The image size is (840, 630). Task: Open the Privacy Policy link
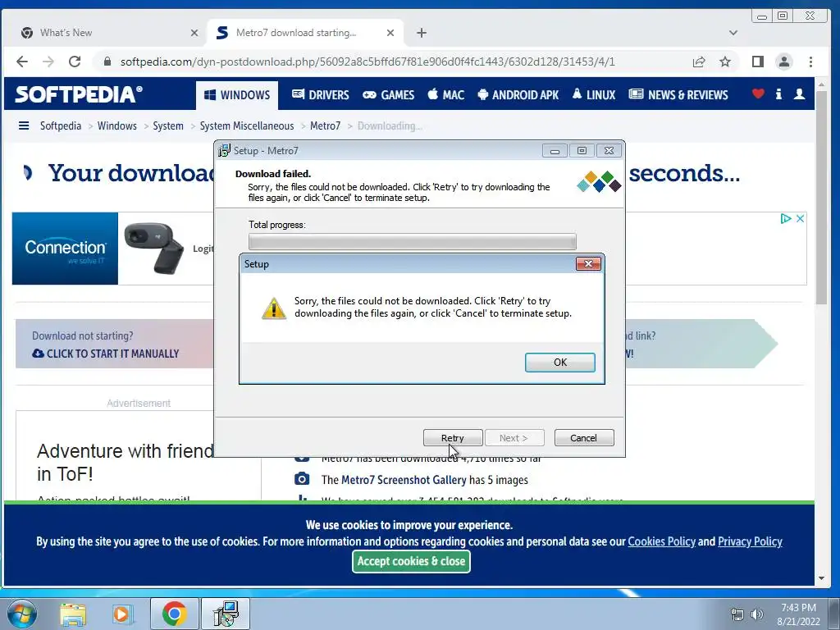tap(750, 541)
